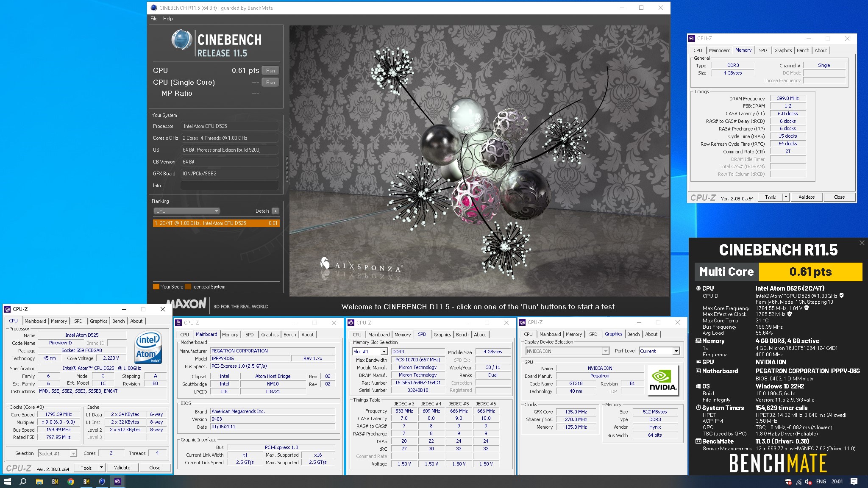868x488 pixels.
Task: Open the Perf Level Current dropdown
Action: click(659, 351)
